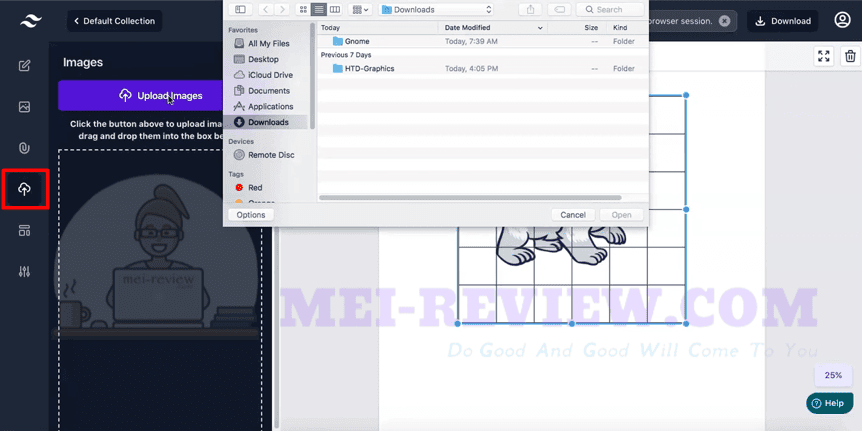Cancel the file dialog
The height and width of the screenshot is (431, 862).
click(x=573, y=215)
